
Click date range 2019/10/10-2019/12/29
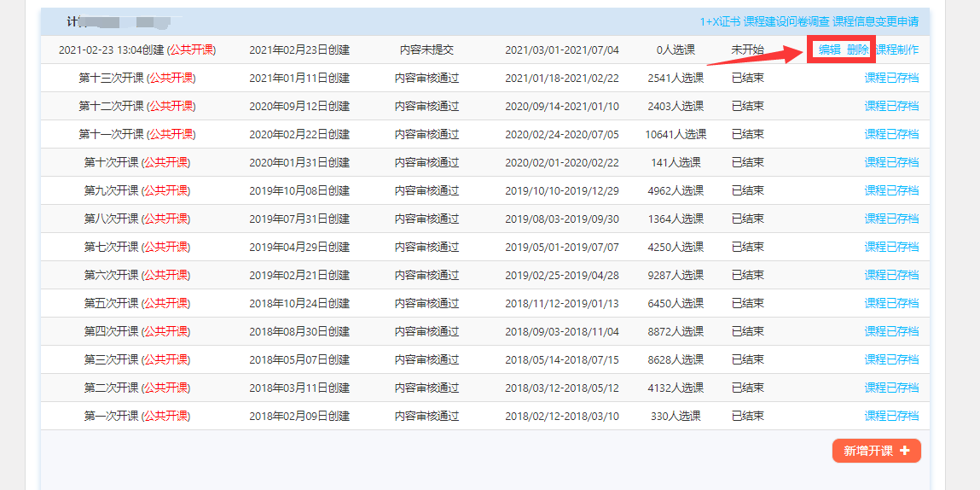tap(562, 191)
